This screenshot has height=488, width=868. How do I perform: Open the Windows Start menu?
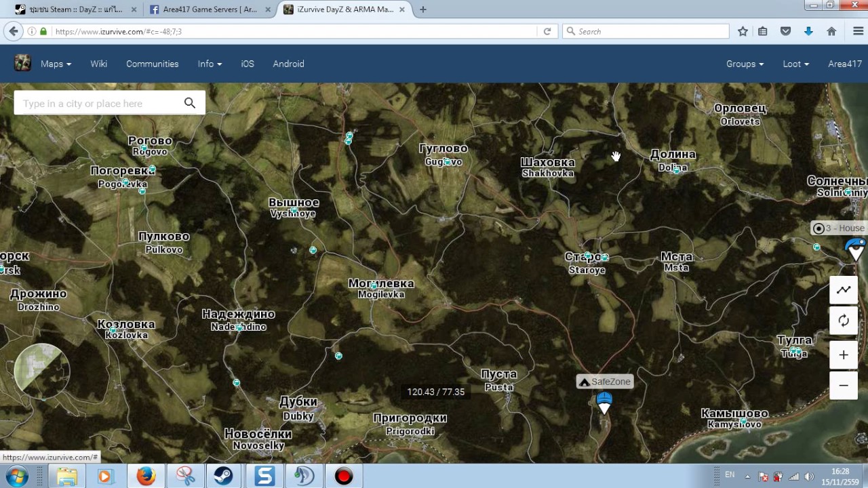18,476
